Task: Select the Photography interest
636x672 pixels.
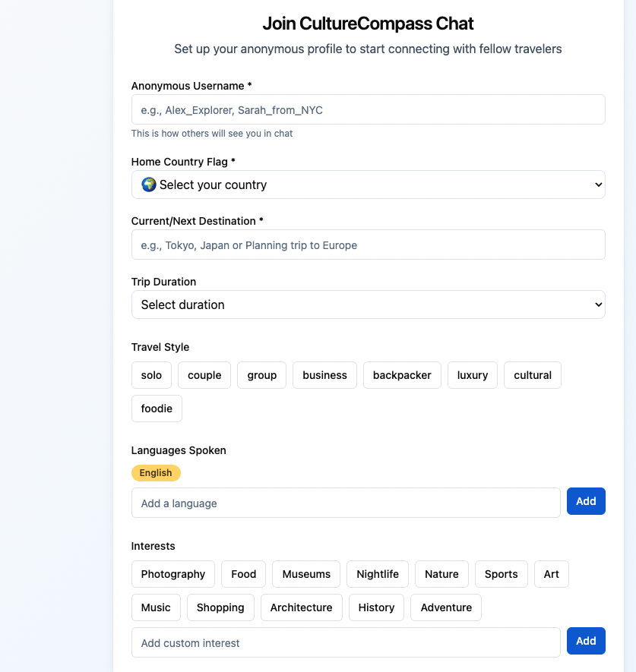Action: click(x=172, y=574)
